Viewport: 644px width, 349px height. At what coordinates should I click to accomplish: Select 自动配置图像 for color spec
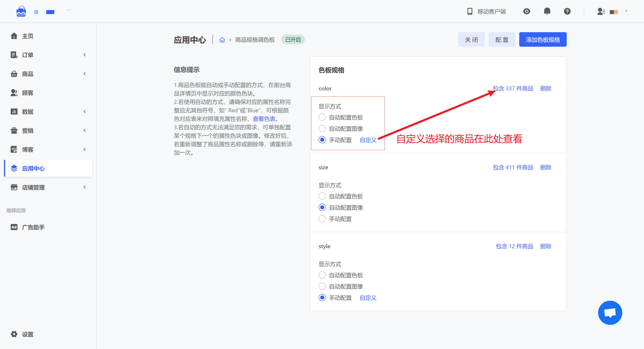coord(322,128)
